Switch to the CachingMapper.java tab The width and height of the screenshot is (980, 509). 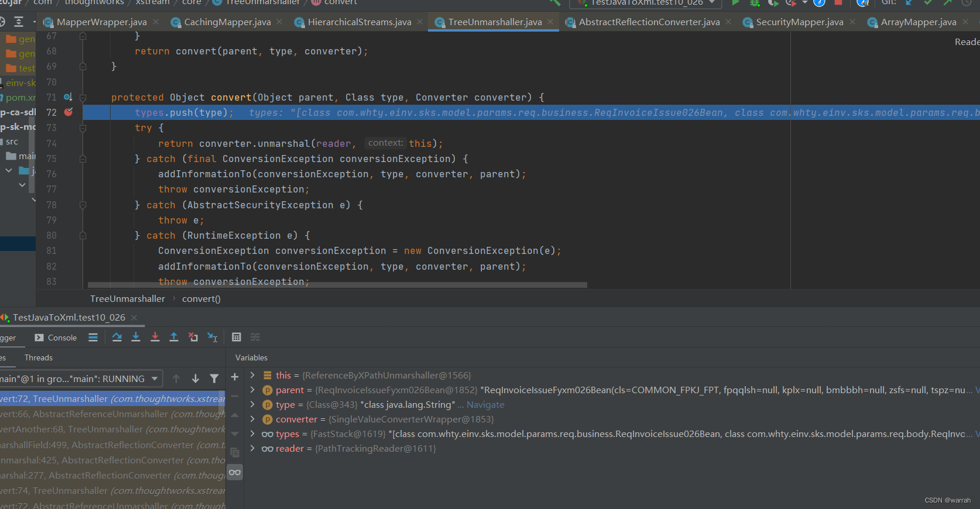point(227,22)
